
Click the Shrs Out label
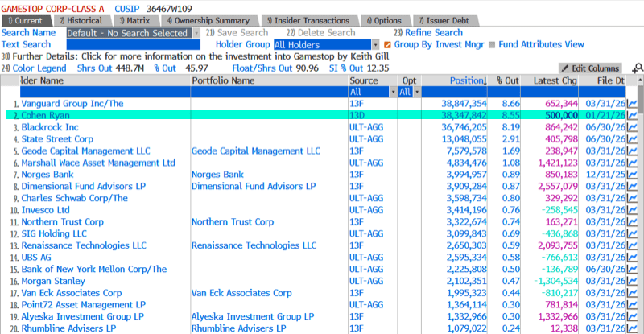(95, 68)
